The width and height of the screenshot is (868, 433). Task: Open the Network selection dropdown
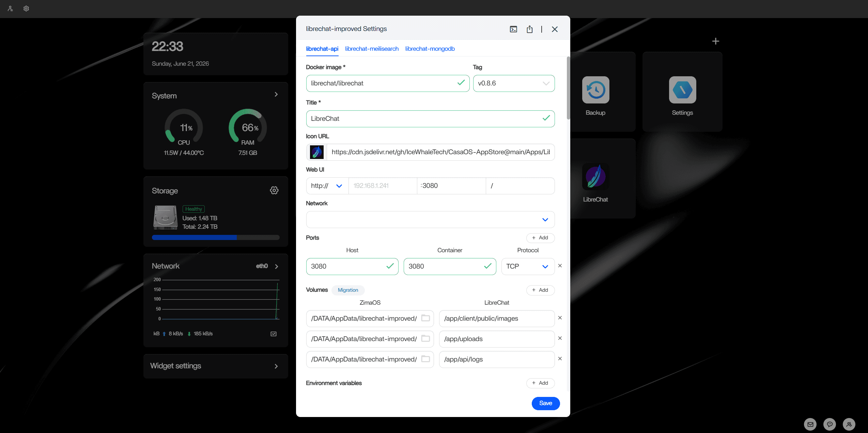(430, 220)
